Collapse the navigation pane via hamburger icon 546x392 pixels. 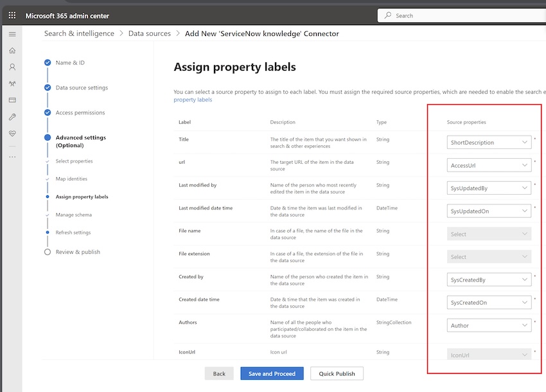pos(11,34)
